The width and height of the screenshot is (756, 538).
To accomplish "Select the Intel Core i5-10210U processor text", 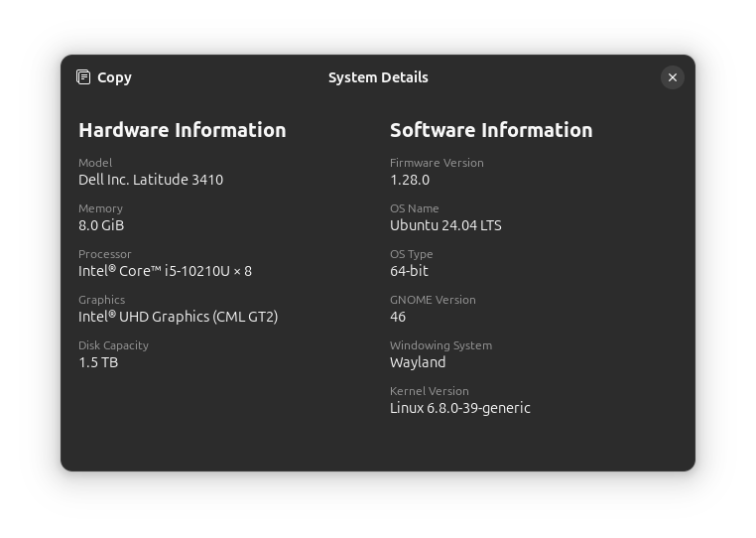I will tap(165, 271).
